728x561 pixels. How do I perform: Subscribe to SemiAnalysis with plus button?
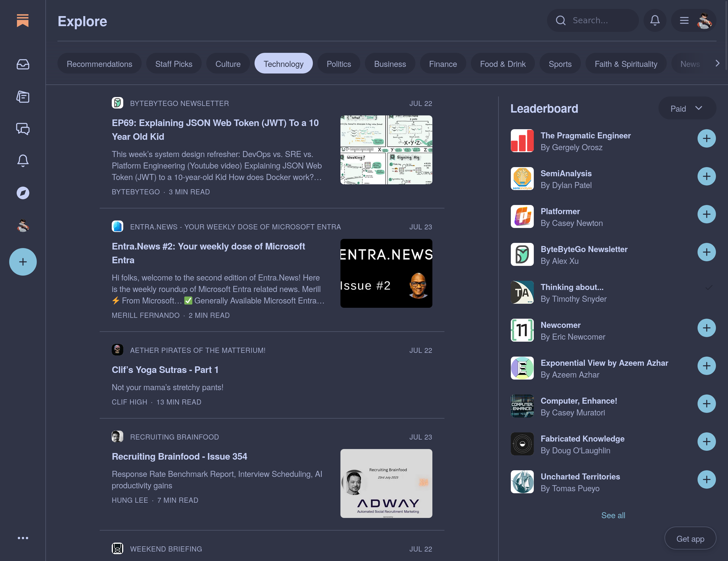pos(706,177)
